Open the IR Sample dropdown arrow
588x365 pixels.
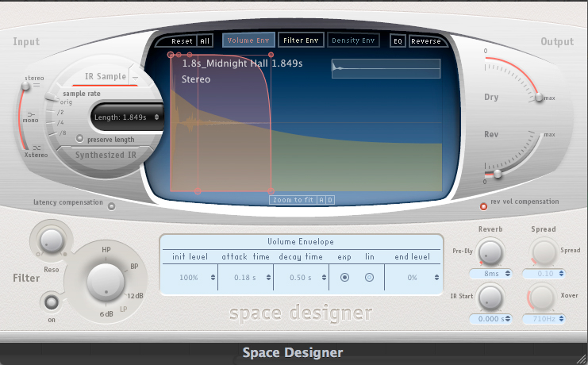(x=135, y=78)
